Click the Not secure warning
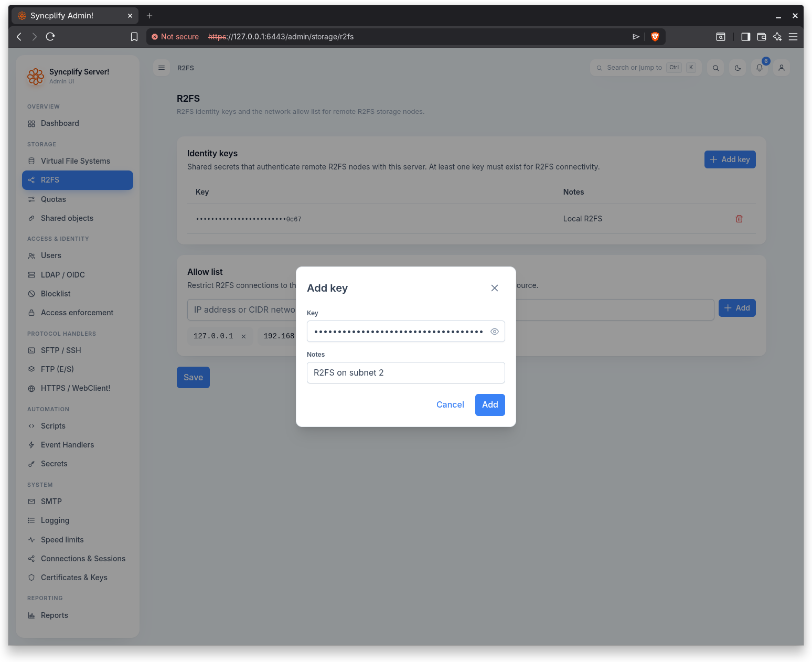 [175, 37]
